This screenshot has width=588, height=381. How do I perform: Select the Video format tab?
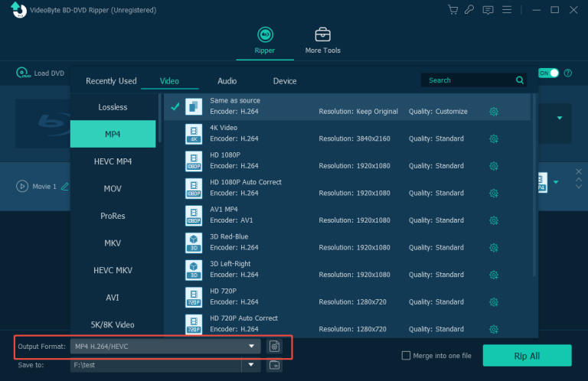click(x=169, y=81)
